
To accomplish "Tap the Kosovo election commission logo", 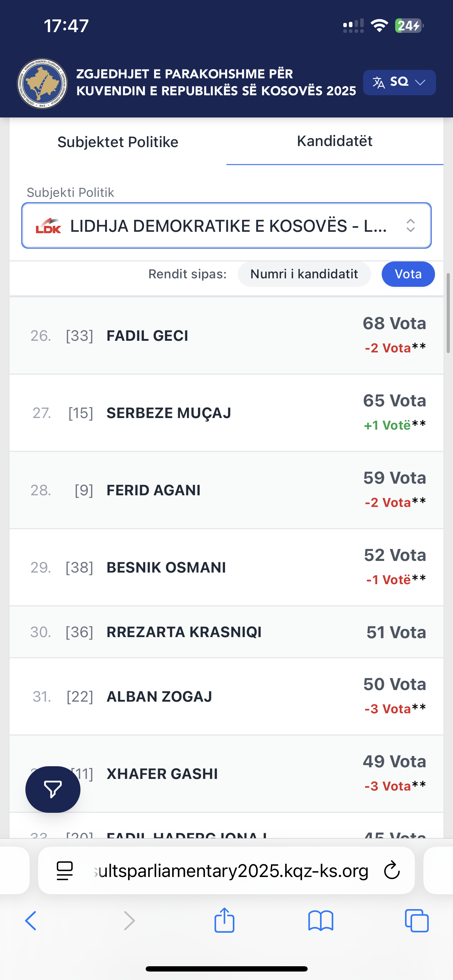I will [x=42, y=84].
